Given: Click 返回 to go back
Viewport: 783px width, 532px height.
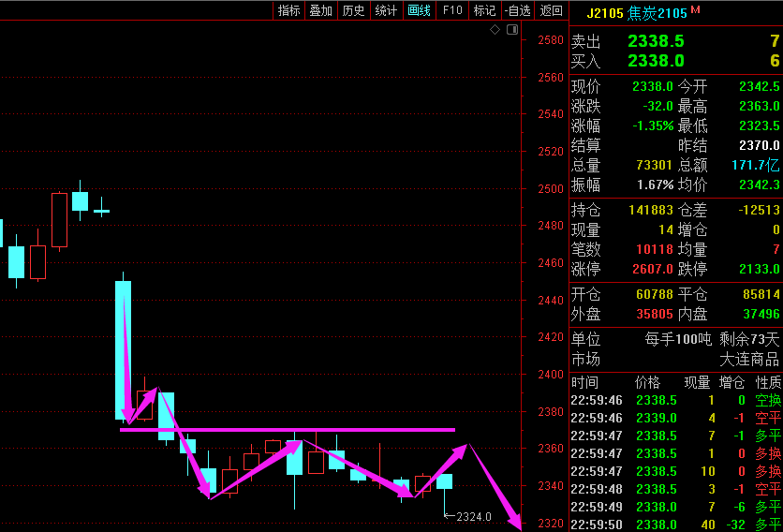Looking at the screenshot, I should pyautogui.click(x=552, y=11).
